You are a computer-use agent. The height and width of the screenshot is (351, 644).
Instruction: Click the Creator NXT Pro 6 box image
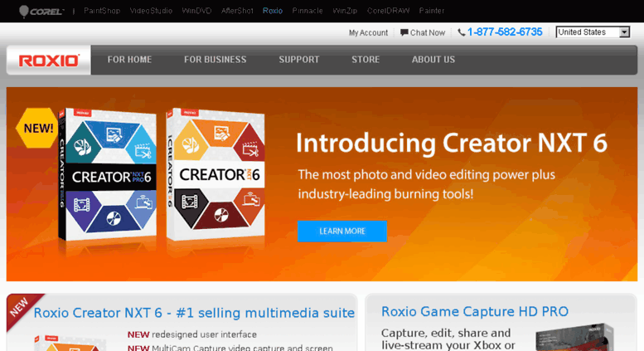pyautogui.click(x=108, y=175)
